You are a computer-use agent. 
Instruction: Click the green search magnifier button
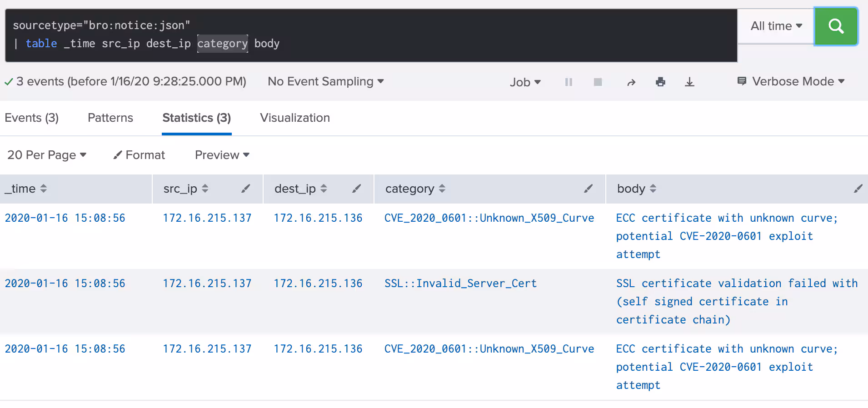click(836, 26)
